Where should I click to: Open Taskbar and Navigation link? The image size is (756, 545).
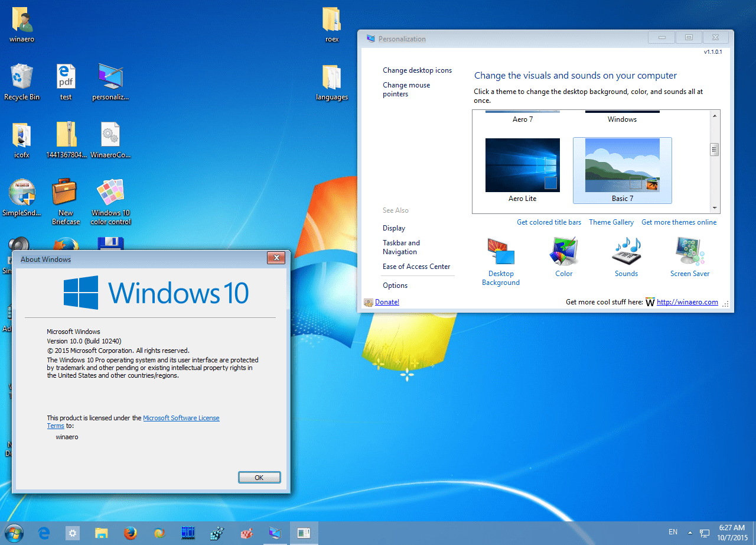click(x=401, y=247)
